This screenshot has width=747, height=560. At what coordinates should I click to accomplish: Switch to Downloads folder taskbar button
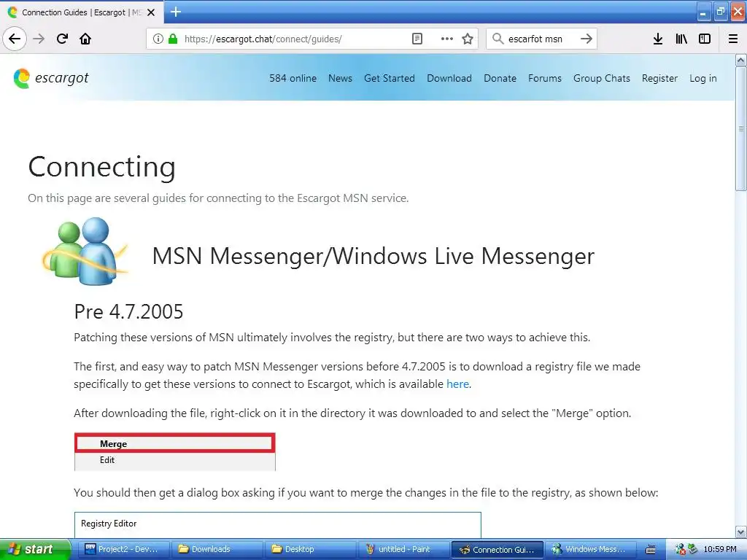coord(216,549)
